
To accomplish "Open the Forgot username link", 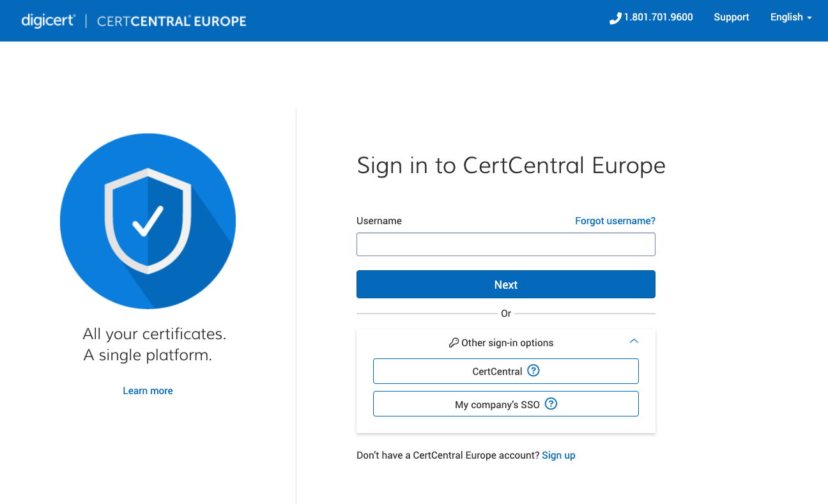I will coord(615,220).
